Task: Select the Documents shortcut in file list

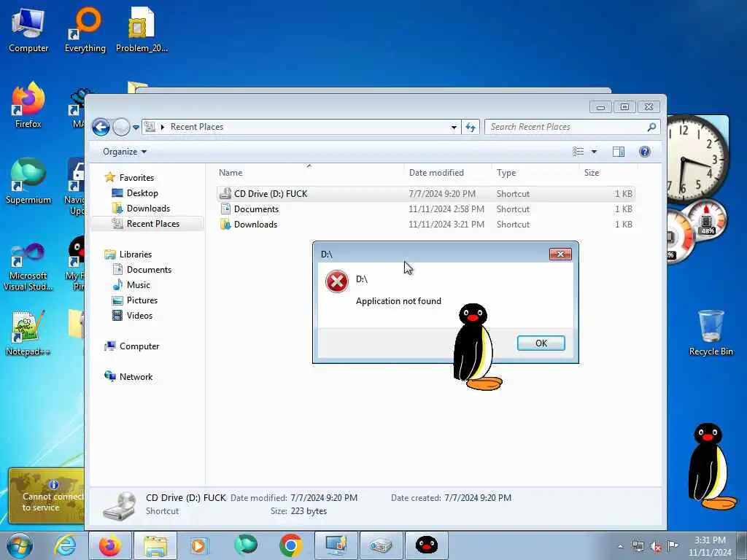Action: click(426, 209)
